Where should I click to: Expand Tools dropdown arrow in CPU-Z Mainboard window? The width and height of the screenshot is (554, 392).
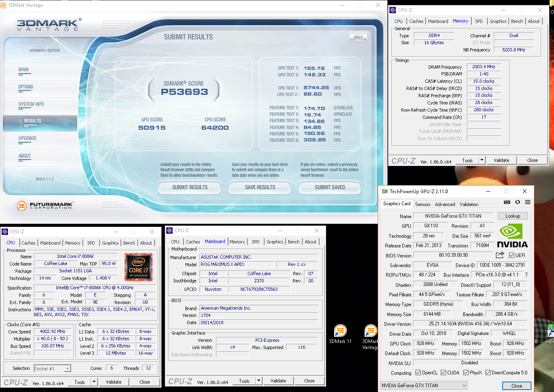click(x=259, y=381)
